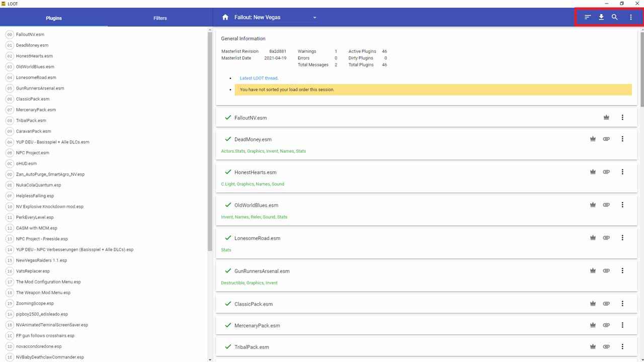This screenshot has height=362, width=644.
Task: Click the crown icon on HonestHearts.esm card
Action: pos(593,172)
